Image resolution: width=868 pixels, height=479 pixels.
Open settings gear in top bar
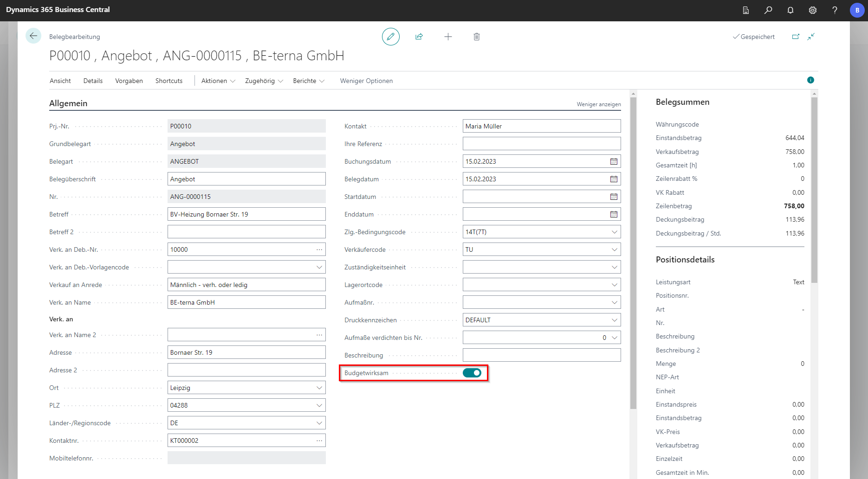click(x=813, y=10)
